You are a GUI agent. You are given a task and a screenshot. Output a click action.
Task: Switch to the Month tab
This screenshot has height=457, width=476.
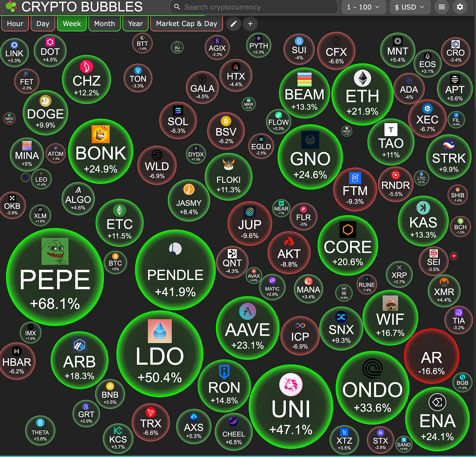tap(105, 24)
